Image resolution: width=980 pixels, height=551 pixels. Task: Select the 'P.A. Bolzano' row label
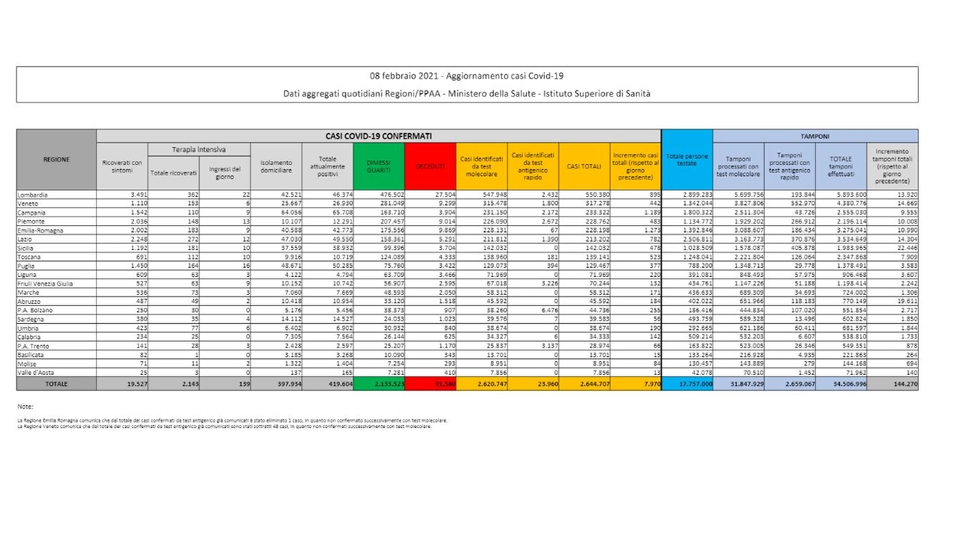click(34, 309)
